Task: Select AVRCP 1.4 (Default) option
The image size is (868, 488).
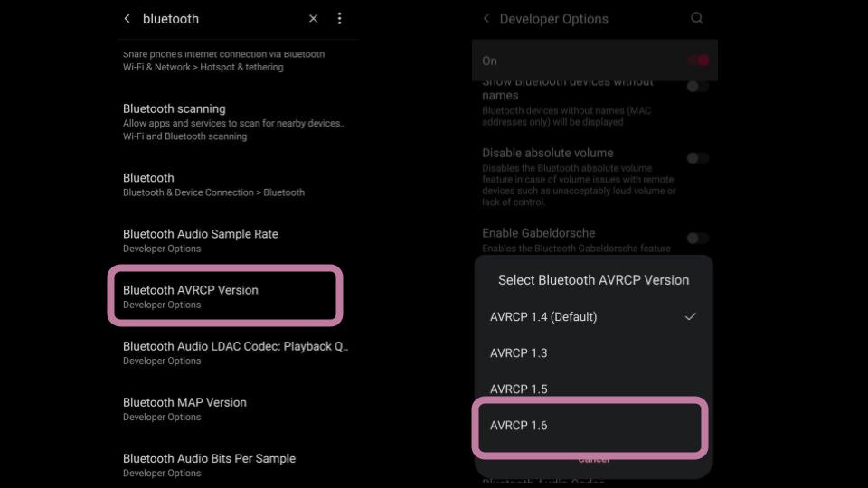Action: (593, 316)
